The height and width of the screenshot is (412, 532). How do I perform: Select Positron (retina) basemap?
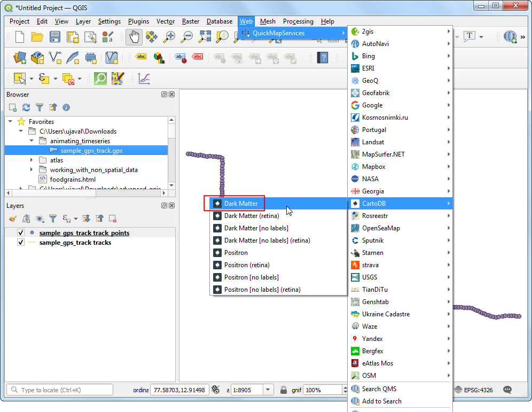pyautogui.click(x=278, y=265)
